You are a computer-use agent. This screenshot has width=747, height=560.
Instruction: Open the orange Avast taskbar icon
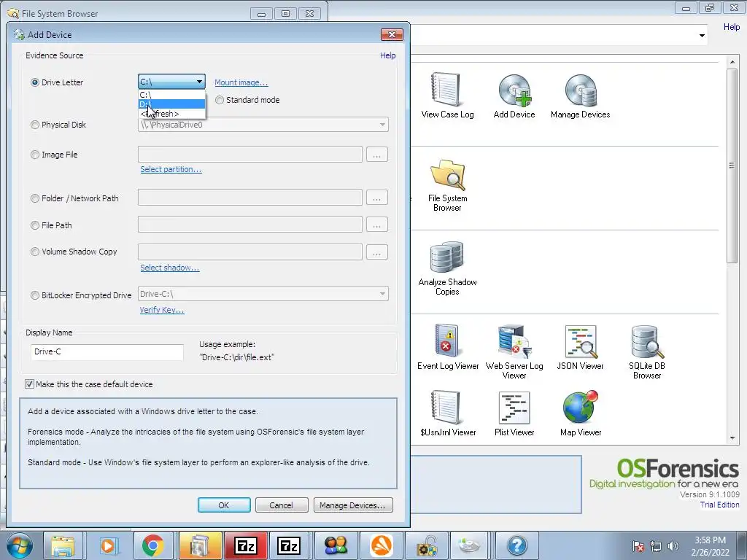click(x=381, y=545)
